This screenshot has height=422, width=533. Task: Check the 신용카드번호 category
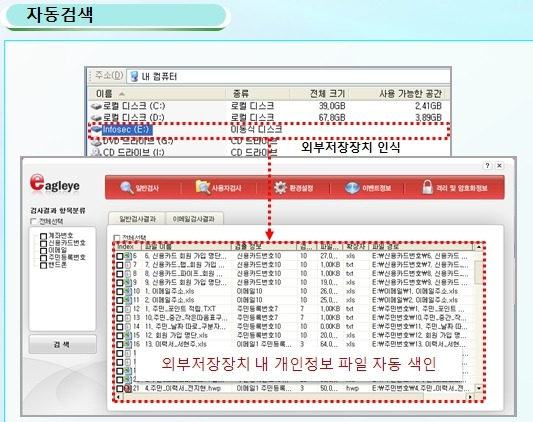coord(43,243)
